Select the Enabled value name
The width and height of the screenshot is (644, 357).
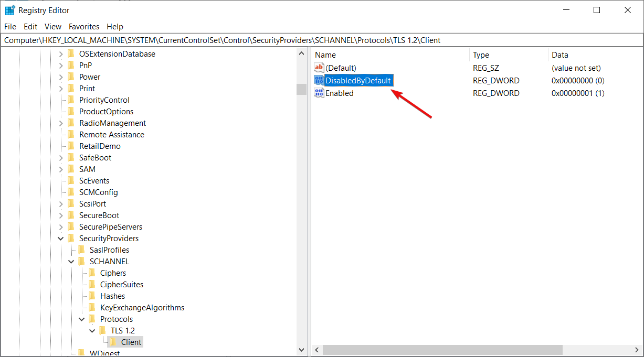point(340,93)
